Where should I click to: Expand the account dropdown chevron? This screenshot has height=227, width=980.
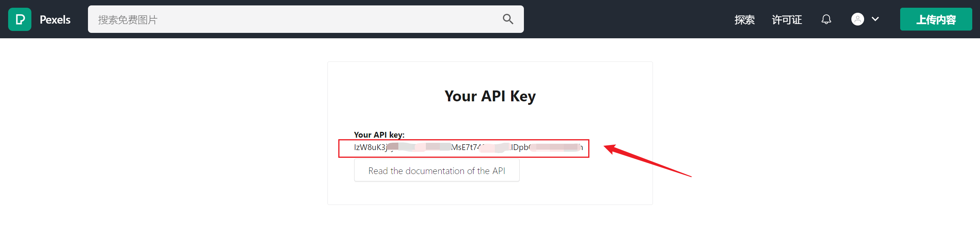875,19
